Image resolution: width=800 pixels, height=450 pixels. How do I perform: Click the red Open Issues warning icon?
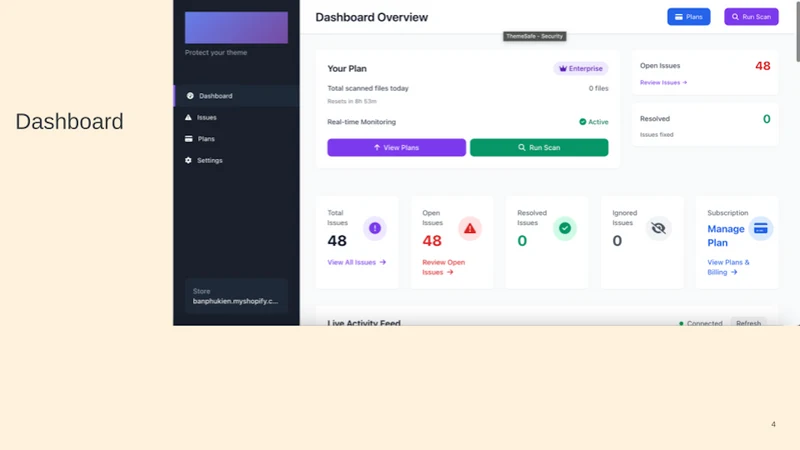click(470, 228)
